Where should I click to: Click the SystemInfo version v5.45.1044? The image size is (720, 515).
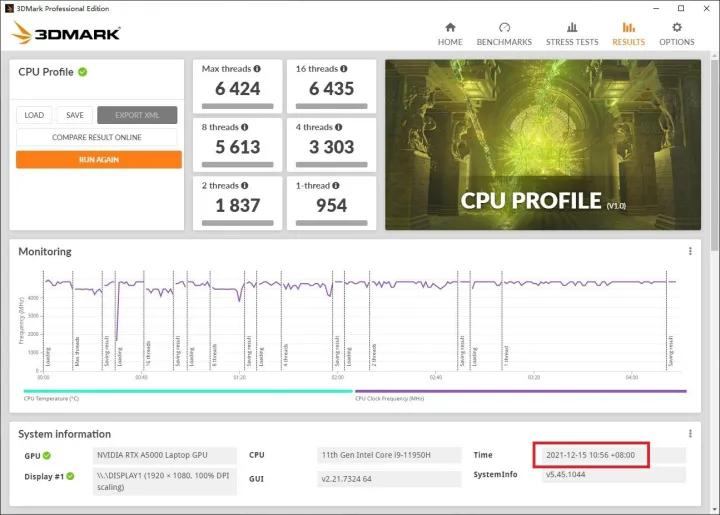click(613, 475)
